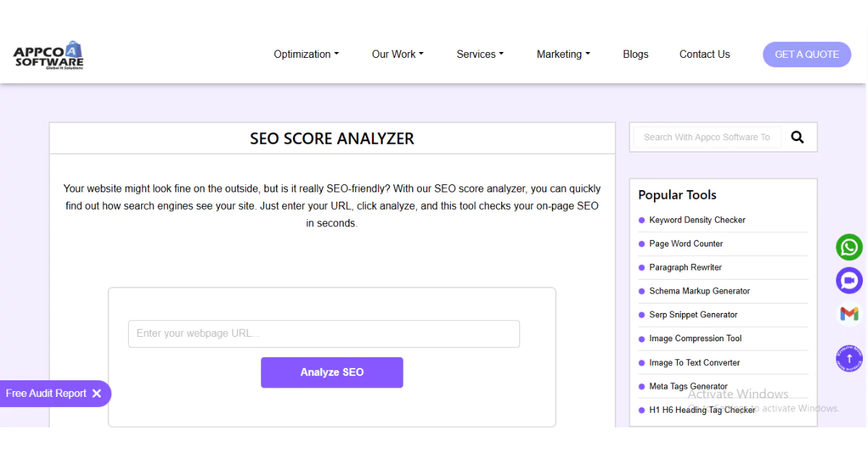Open the Optimization dropdown menu
This screenshot has height=454, width=868.
(305, 54)
